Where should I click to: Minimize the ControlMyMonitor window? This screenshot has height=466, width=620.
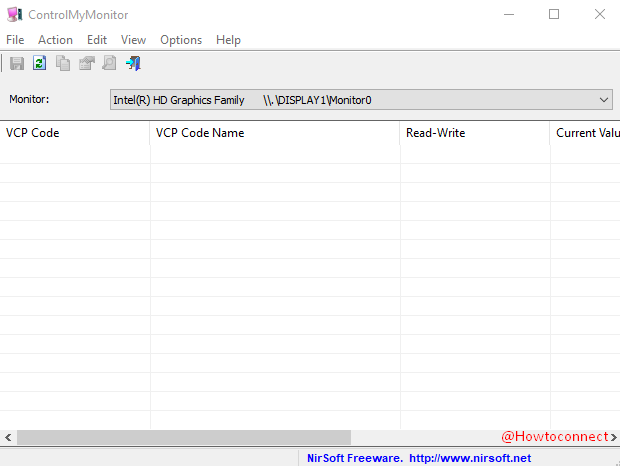coord(509,15)
